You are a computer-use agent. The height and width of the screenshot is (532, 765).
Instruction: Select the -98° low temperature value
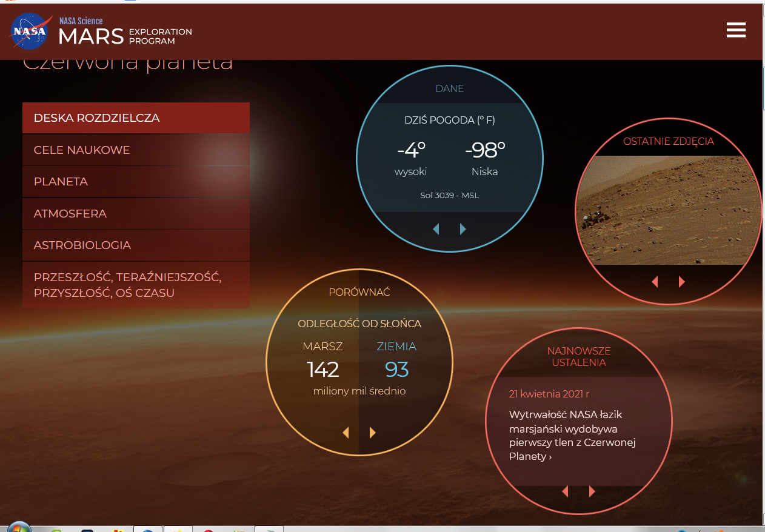tap(485, 150)
